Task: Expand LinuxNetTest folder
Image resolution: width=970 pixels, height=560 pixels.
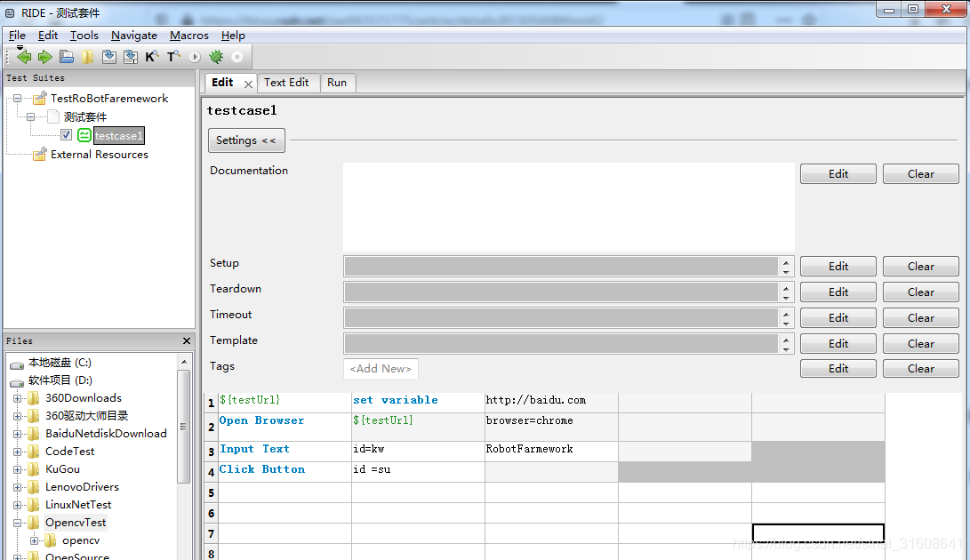Action: click(17, 505)
